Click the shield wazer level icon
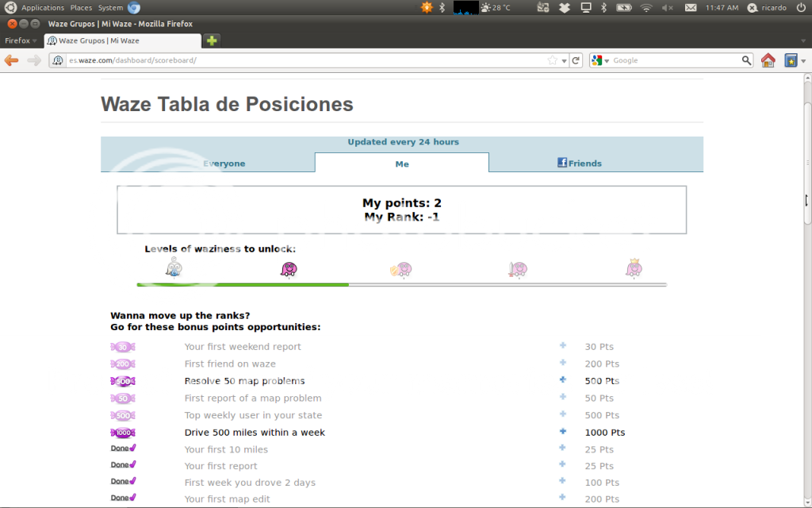The width and height of the screenshot is (812, 508). tap(401, 270)
